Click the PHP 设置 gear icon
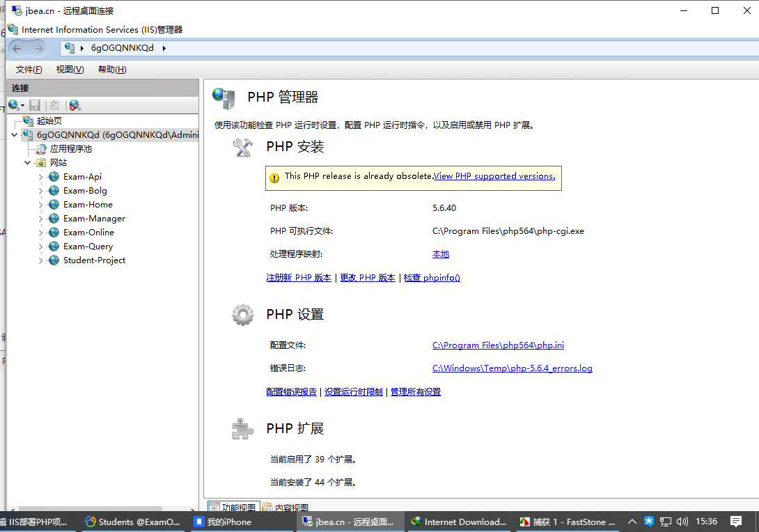Screen dimensions: 759x532 coord(242,315)
